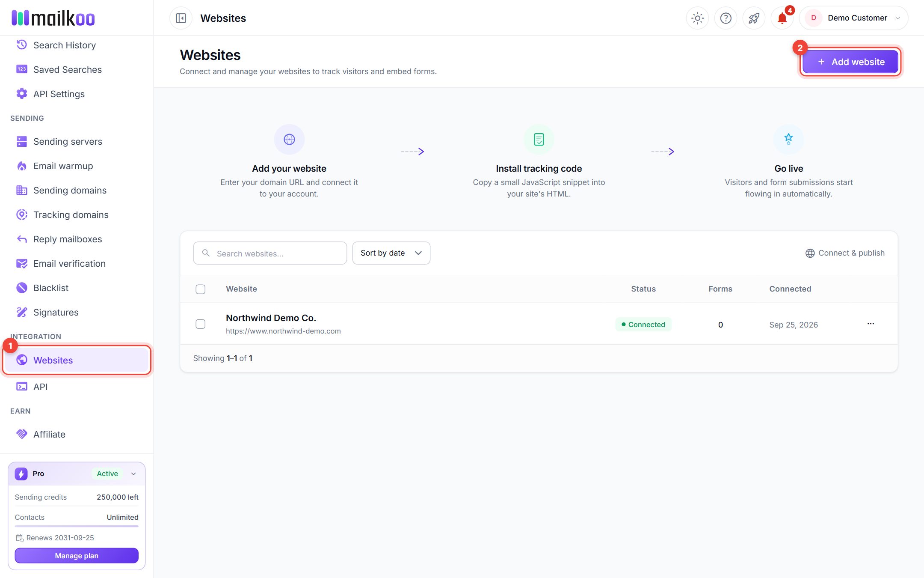Click the Add website button
The height and width of the screenshot is (578, 924).
point(850,62)
